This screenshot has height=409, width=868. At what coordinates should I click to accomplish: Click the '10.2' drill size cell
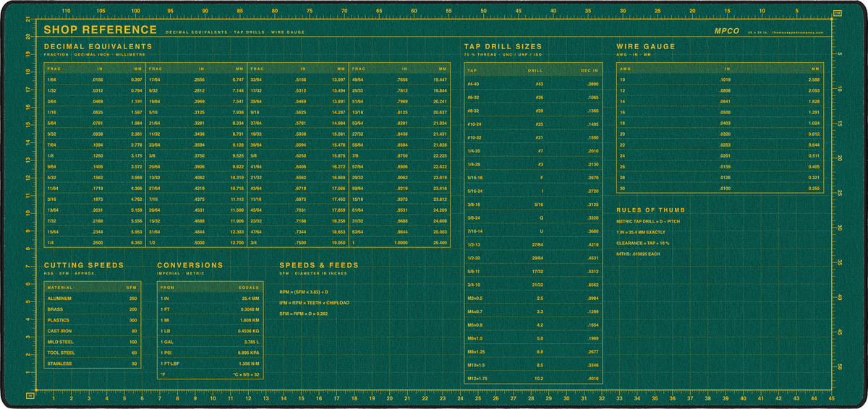click(x=539, y=379)
